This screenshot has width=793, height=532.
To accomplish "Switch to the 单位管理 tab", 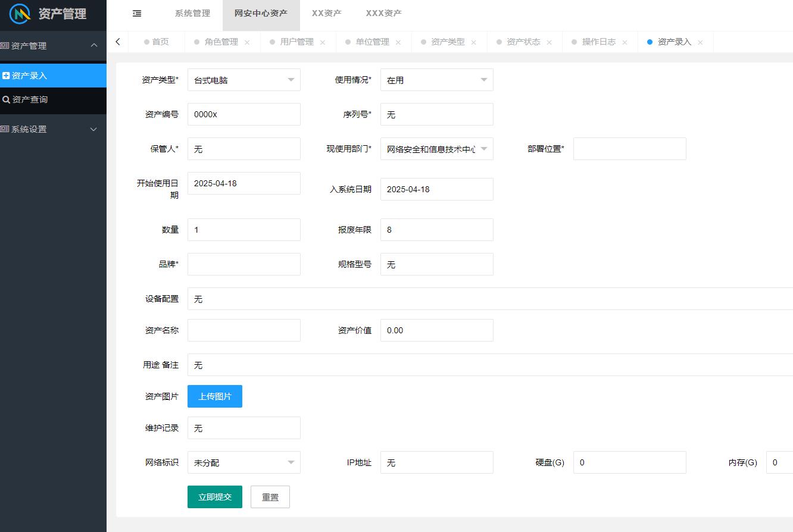I will click(373, 42).
